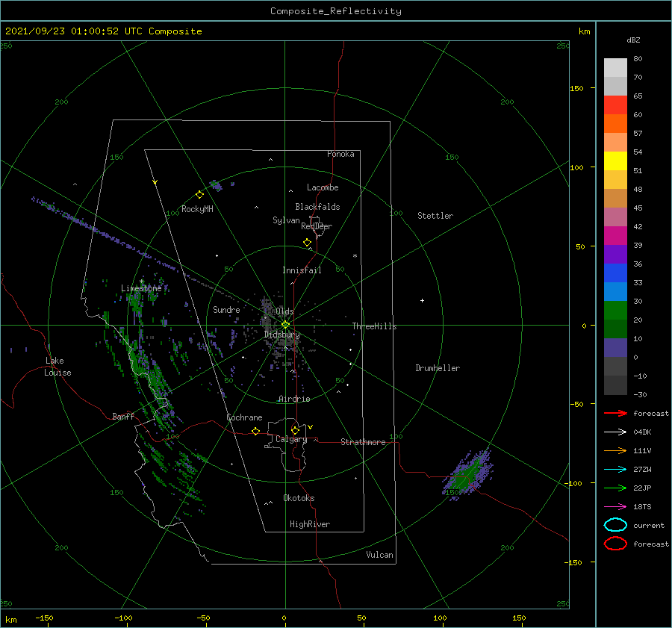This screenshot has width=672, height=628.
Task: Click the cyan current oval icon
Action: pyautogui.click(x=615, y=525)
